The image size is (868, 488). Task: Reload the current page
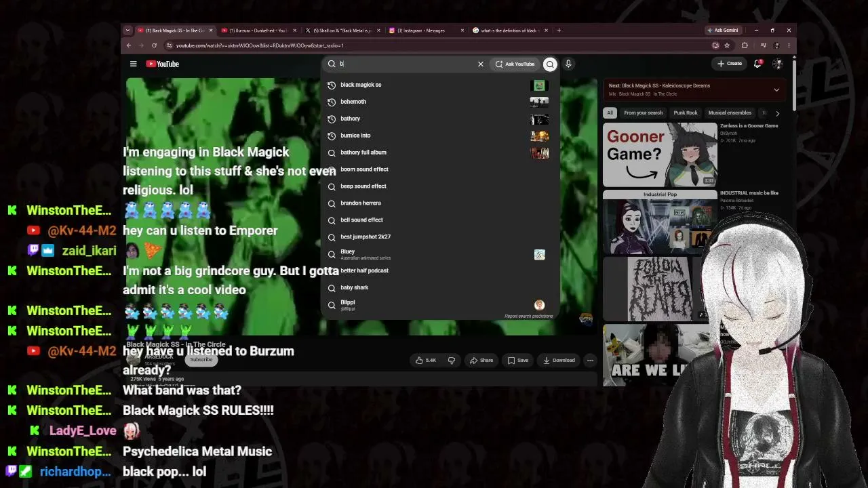coord(154,45)
